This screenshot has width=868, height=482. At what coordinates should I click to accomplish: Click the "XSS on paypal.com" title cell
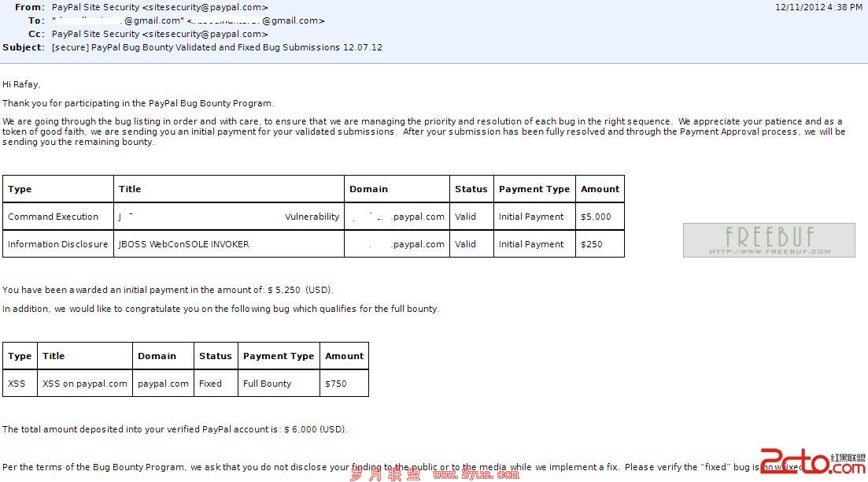[85, 384]
